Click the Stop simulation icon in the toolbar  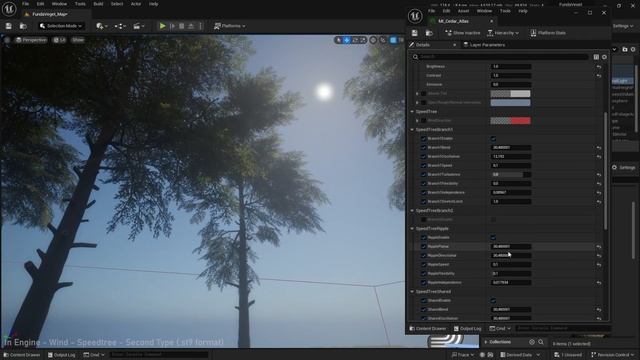click(x=182, y=26)
